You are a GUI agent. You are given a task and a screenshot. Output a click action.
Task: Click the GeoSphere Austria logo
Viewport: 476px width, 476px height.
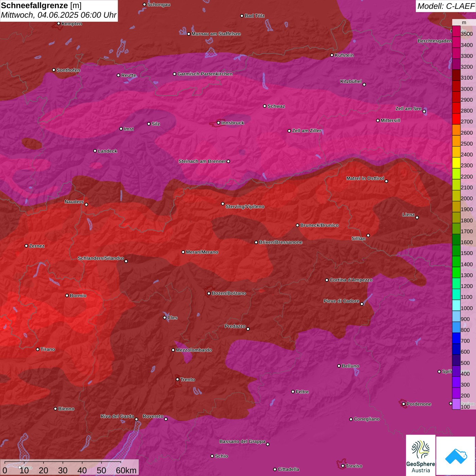[x=421, y=455]
